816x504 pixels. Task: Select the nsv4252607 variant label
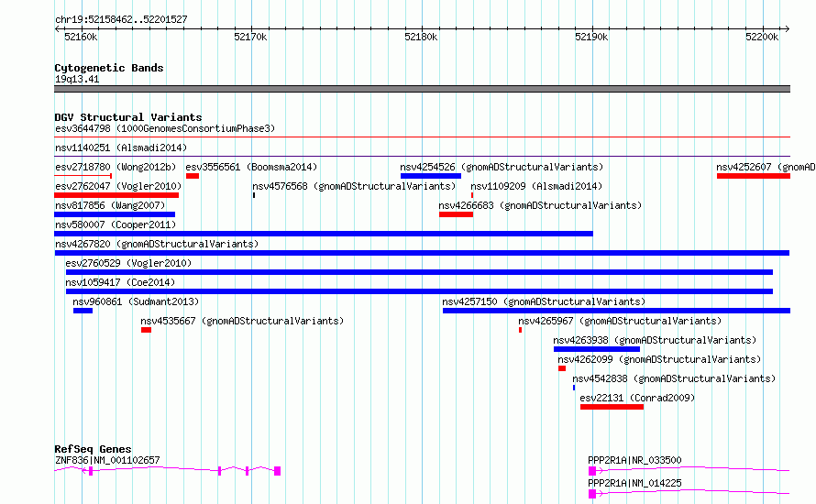(766, 167)
